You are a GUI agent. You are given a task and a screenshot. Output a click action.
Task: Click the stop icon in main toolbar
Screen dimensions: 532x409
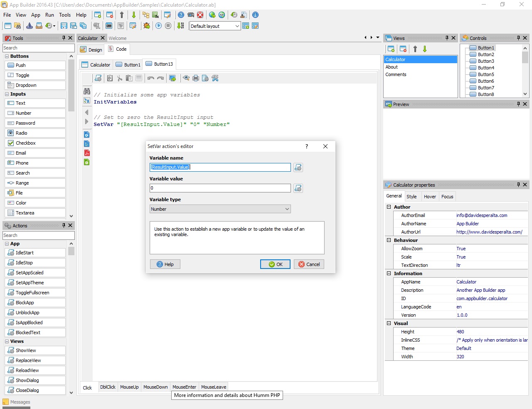pos(168,26)
